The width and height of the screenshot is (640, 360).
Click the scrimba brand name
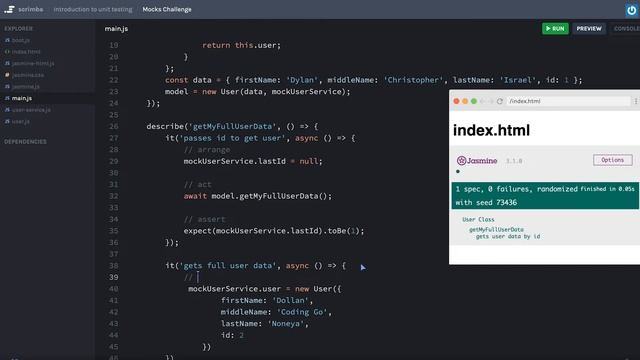[x=31, y=9]
